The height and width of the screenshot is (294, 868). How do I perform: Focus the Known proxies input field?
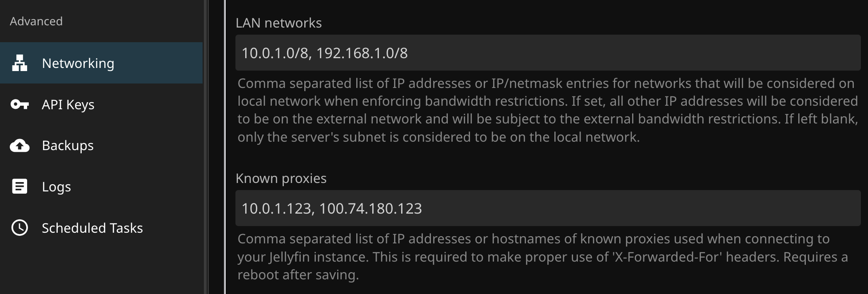577,208
